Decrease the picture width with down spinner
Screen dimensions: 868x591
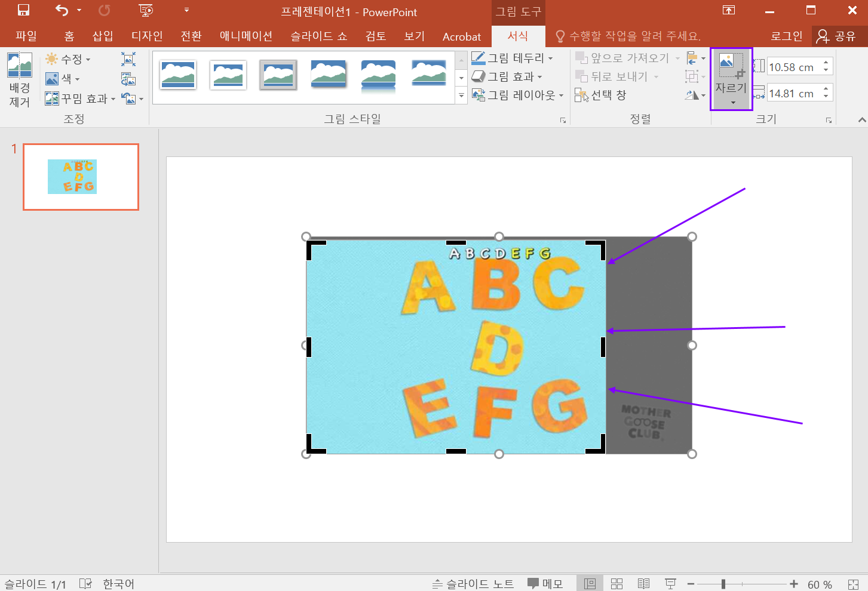826,97
